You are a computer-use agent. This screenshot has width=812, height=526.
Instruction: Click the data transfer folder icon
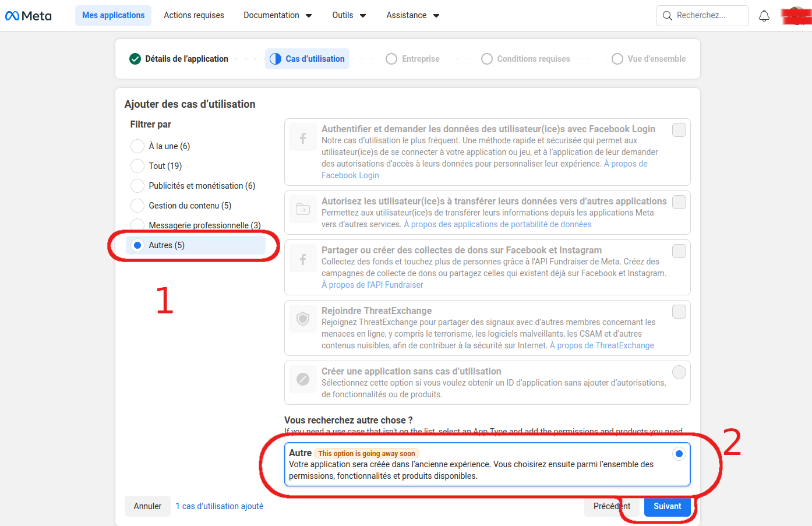pos(303,209)
